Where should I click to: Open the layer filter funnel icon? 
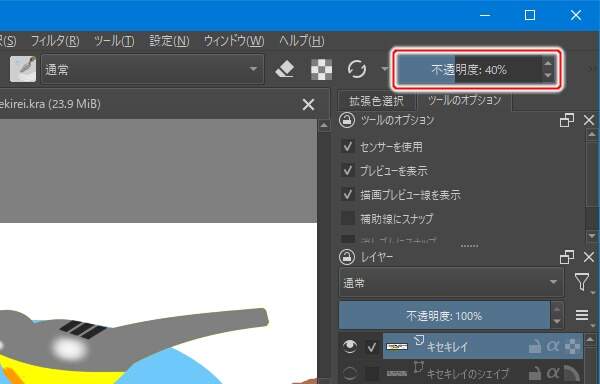582,282
